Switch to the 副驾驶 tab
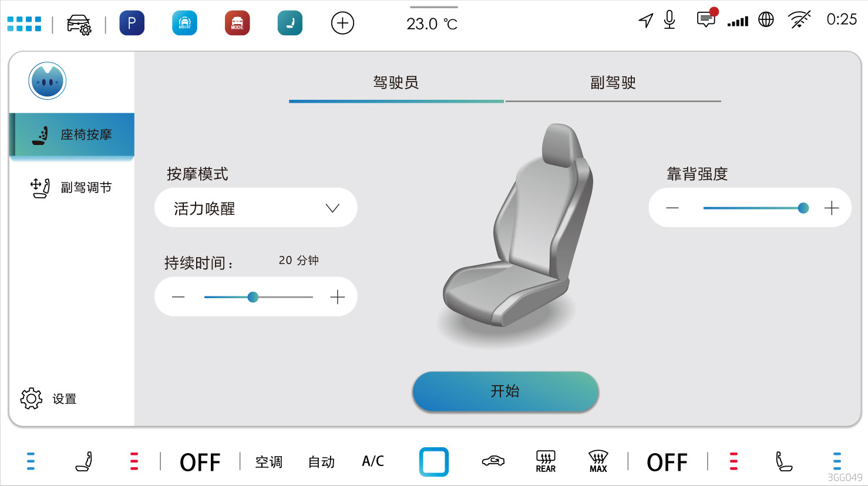This screenshot has width=868, height=486. 613,83
